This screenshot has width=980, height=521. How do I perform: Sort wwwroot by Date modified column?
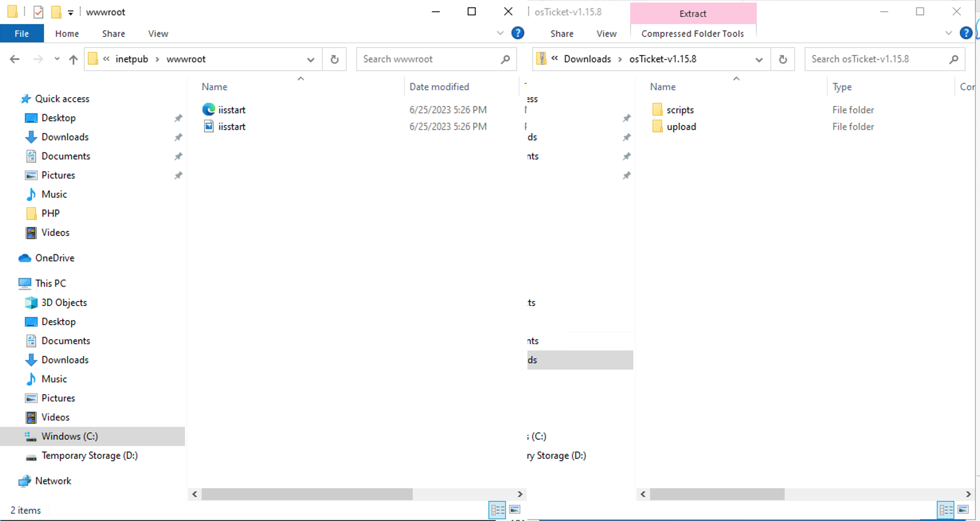pos(439,87)
